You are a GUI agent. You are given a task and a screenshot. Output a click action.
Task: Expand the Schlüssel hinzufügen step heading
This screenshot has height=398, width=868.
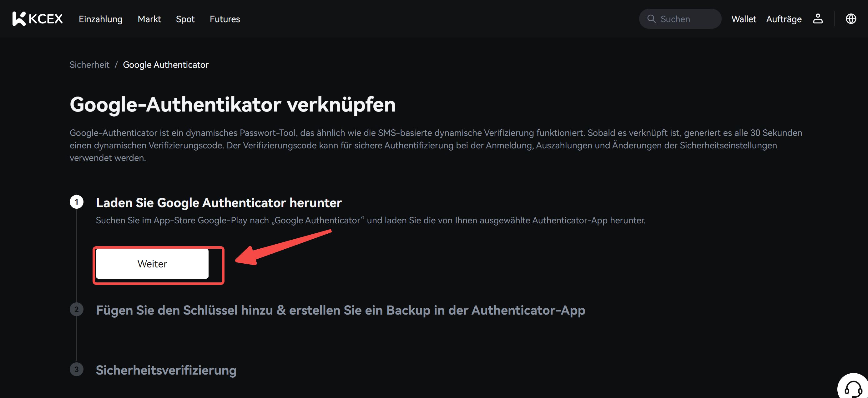pos(340,310)
